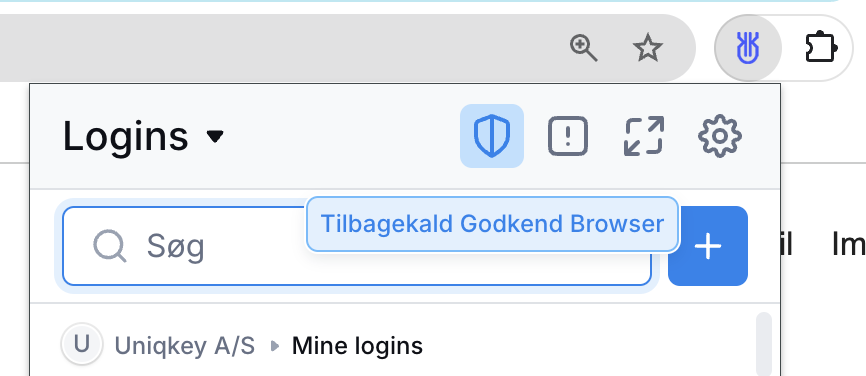
Task: Open Uniqkey settings gear icon
Action: [720, 136]
